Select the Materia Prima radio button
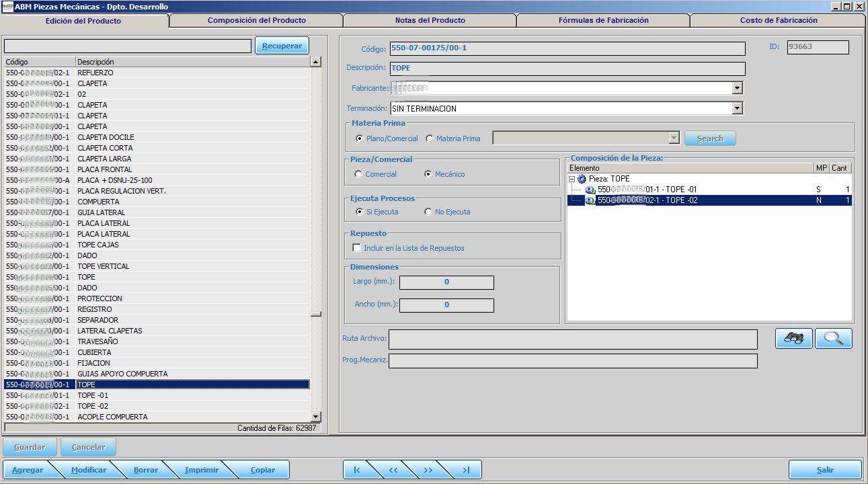The image size is (868, 484). pyautogui.click(x=430, y=138)
